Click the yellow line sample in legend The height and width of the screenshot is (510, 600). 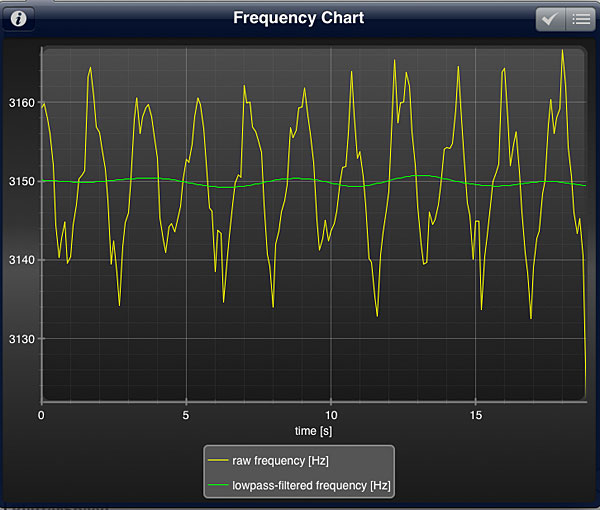[x=221, y=461]
